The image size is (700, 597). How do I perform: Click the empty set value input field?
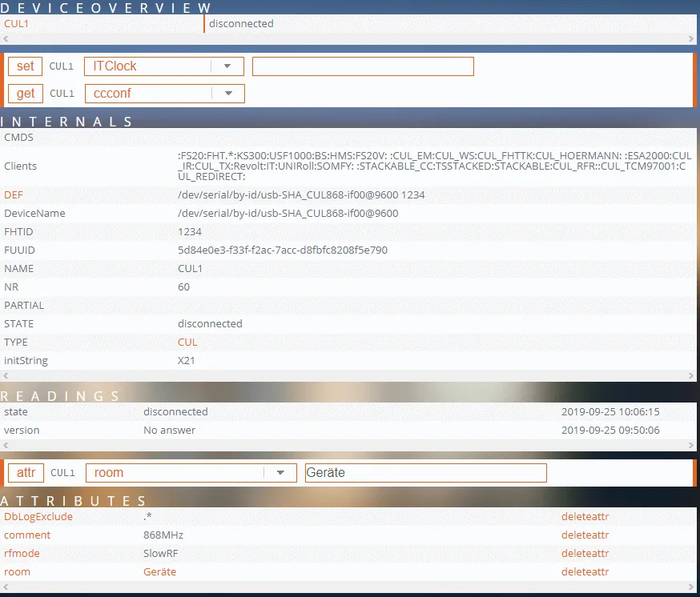click(363, 66)
